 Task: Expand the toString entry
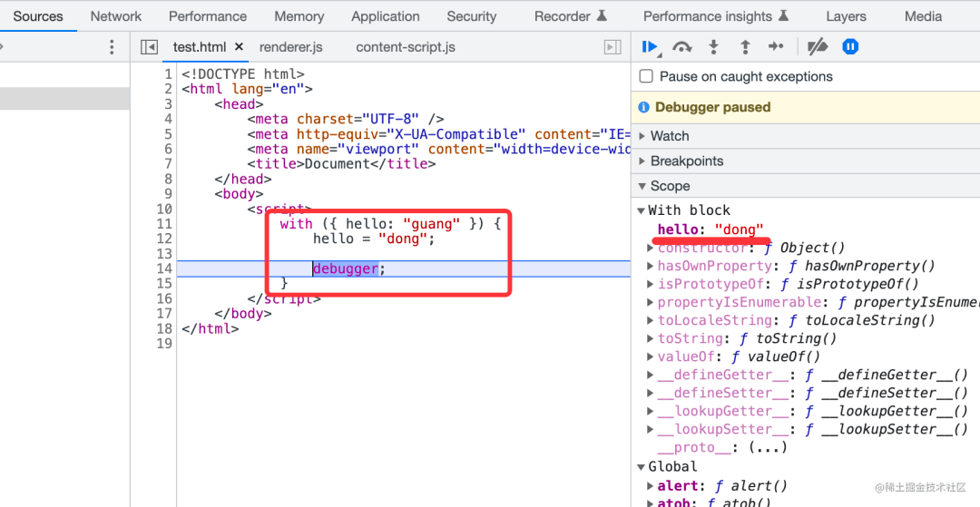651,338
